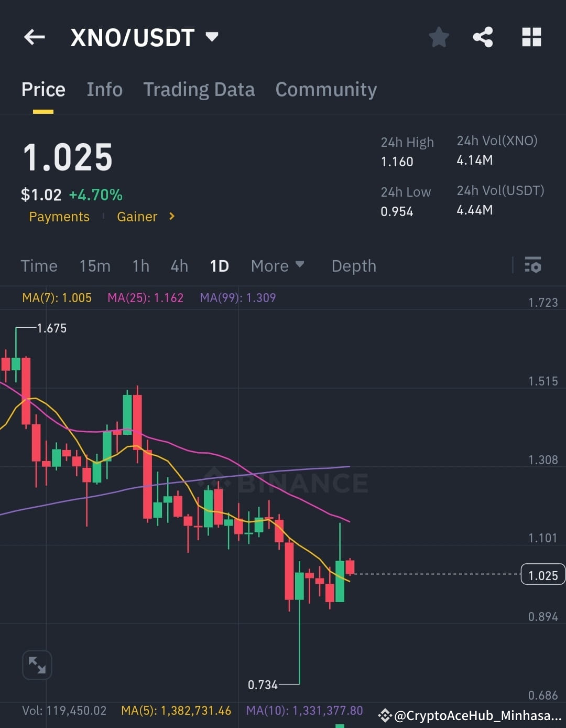
Task: Click the $1.02 USD price text
Action: 41,195
